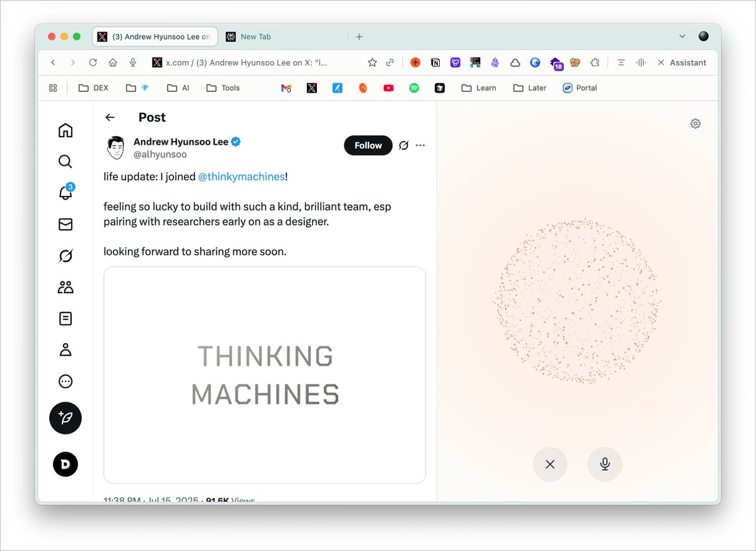Click the microphone icon in the browser toolbar

(133, 62)
